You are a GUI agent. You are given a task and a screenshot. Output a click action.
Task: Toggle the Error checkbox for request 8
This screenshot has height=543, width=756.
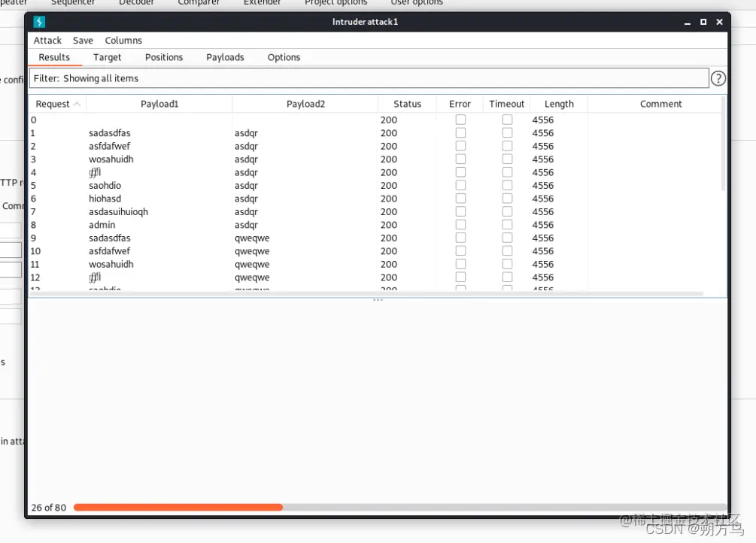[x=460, y=225]
